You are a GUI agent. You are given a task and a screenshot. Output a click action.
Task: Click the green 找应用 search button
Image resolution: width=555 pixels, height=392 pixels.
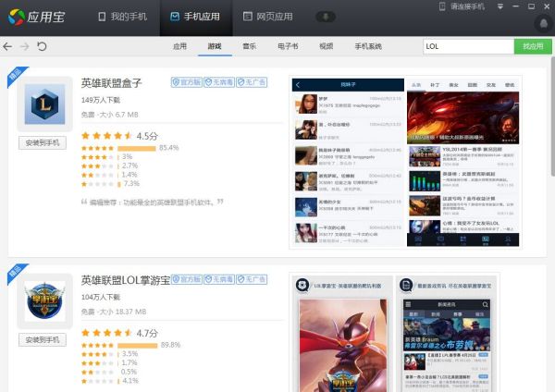coord(533,45)
